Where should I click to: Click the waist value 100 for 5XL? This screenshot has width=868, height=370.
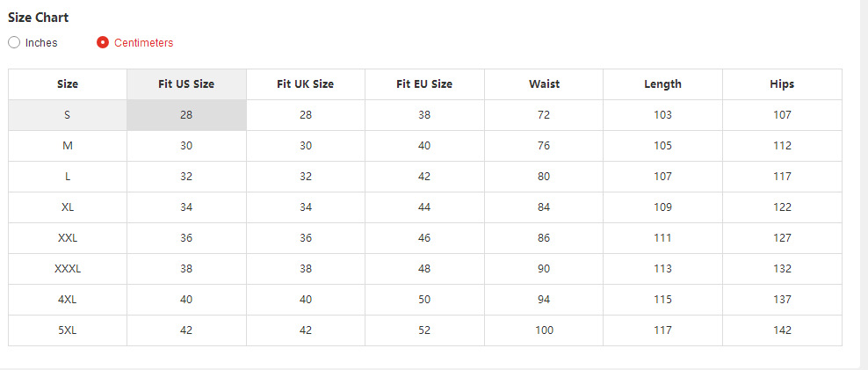click(544, 330)
